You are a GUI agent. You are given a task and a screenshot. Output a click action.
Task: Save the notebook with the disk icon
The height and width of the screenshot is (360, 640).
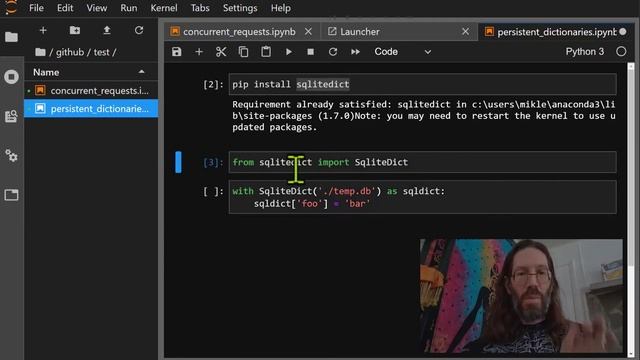[176, 52]
